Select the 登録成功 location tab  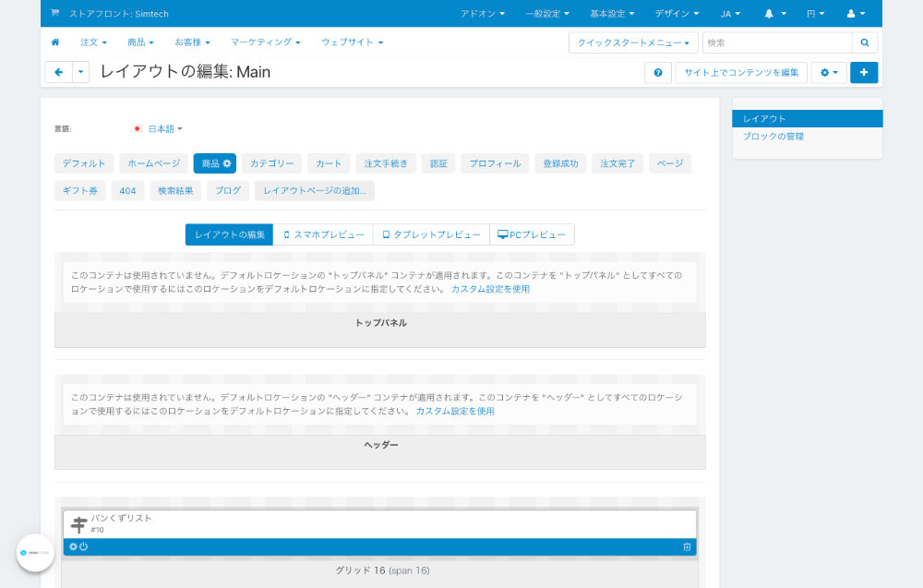[560, 163]
